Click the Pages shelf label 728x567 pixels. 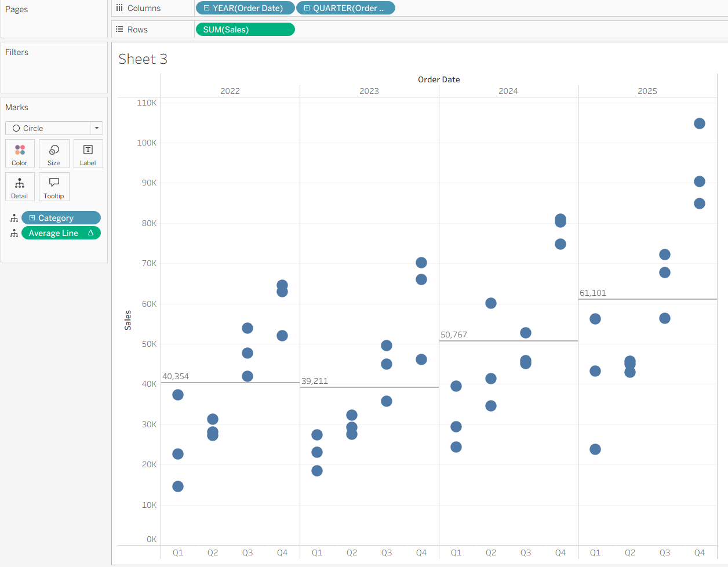pyautogui.click(x=17, y=10)
